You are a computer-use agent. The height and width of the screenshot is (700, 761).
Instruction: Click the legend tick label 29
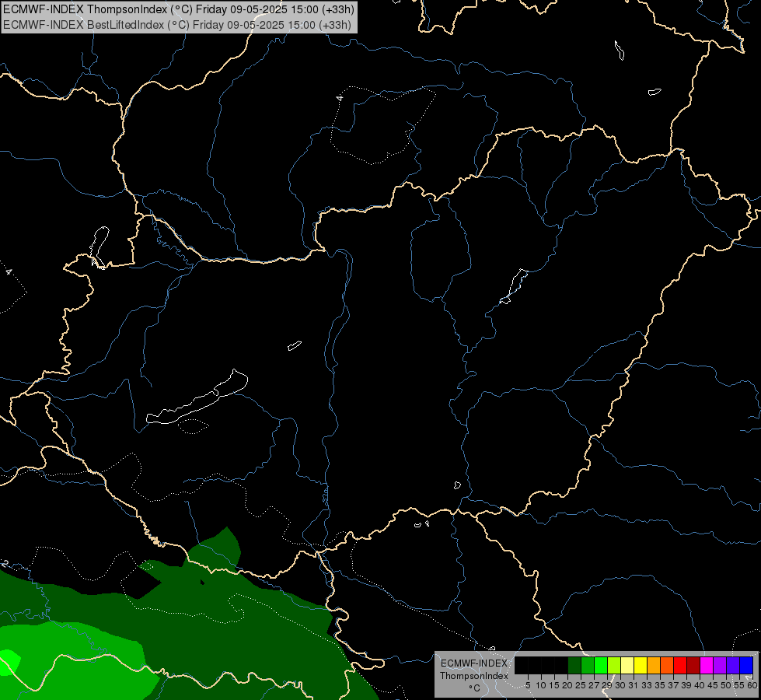point(607,685)
